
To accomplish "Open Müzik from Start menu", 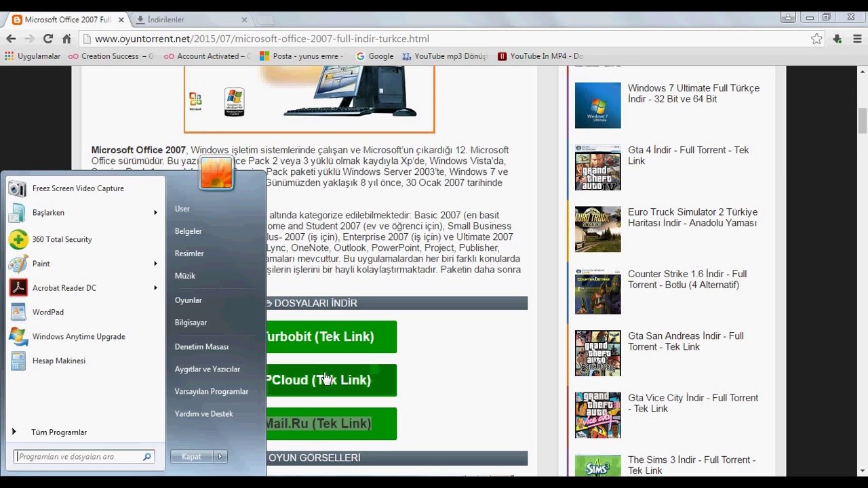I will (185, 276).
